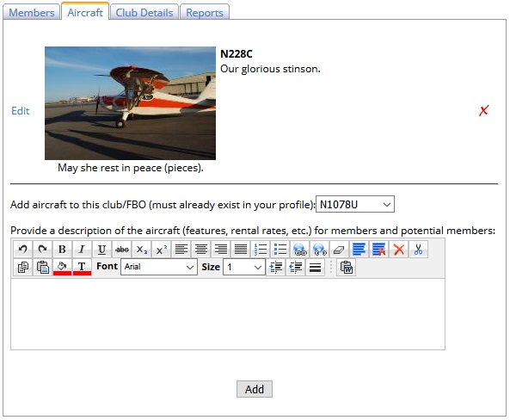The image size is (510, 420).
Task: Click the Redo icon in editor toolbar
Action: (43, 250)
